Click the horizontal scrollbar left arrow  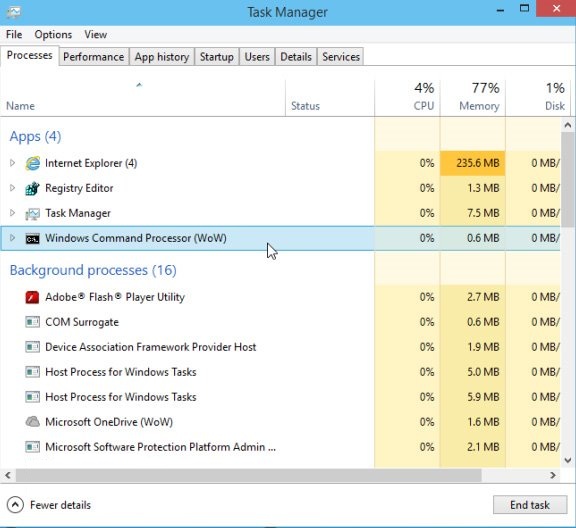(8, 475)
